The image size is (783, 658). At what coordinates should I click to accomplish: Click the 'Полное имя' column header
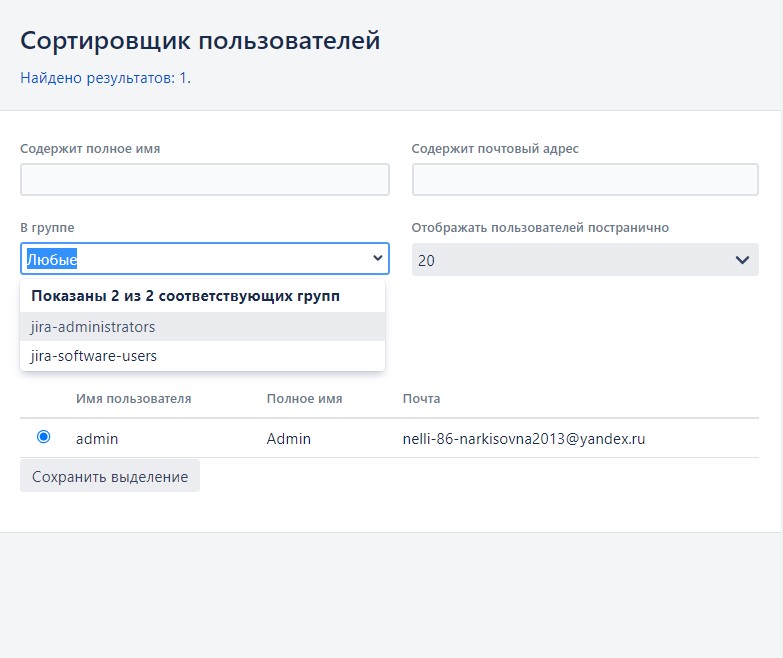[304, 398]
